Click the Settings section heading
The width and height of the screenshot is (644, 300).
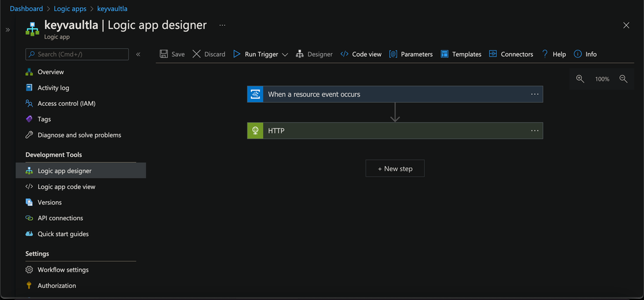pyautogui.click(x=37, y=254)
